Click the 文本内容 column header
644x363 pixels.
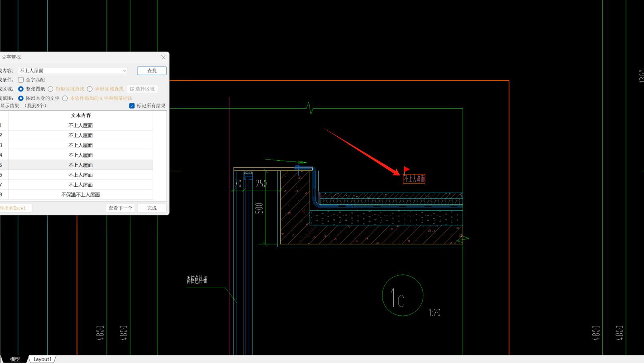pos(81,115)
